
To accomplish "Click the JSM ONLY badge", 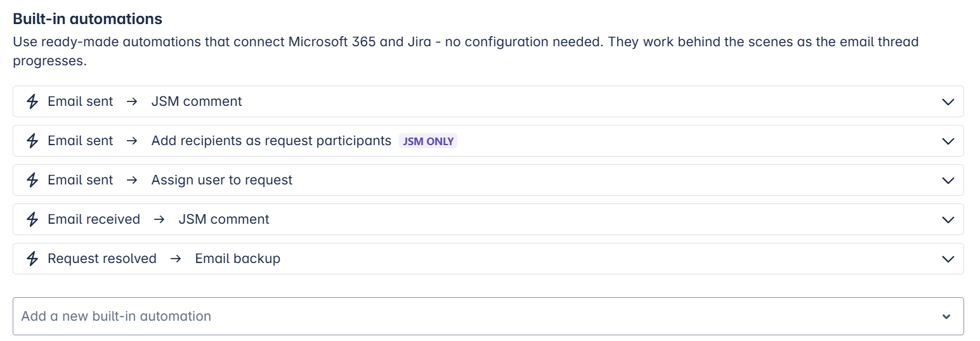I will click(x=428, y=141).
